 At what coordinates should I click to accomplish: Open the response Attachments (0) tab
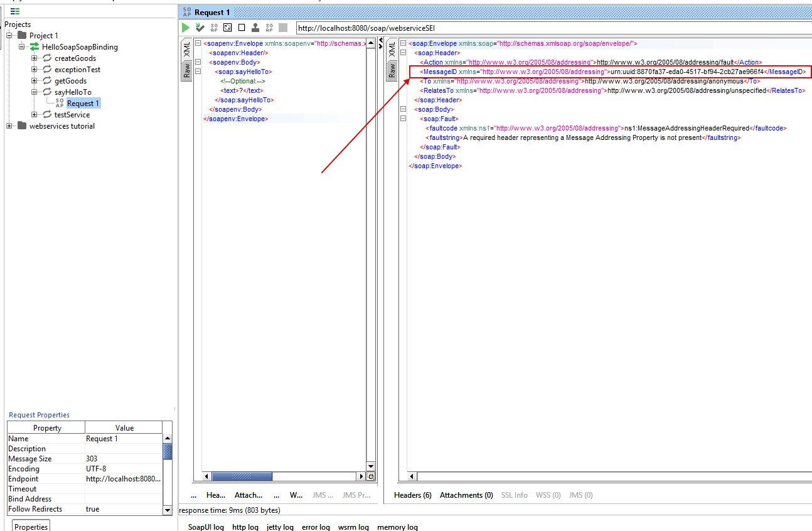click(466, 495)
